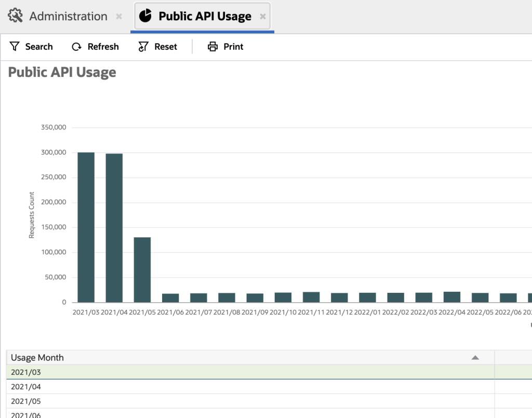Print the Public API Usage chart
Viewport: 532px width, 418px height.
tap(225, 47)
